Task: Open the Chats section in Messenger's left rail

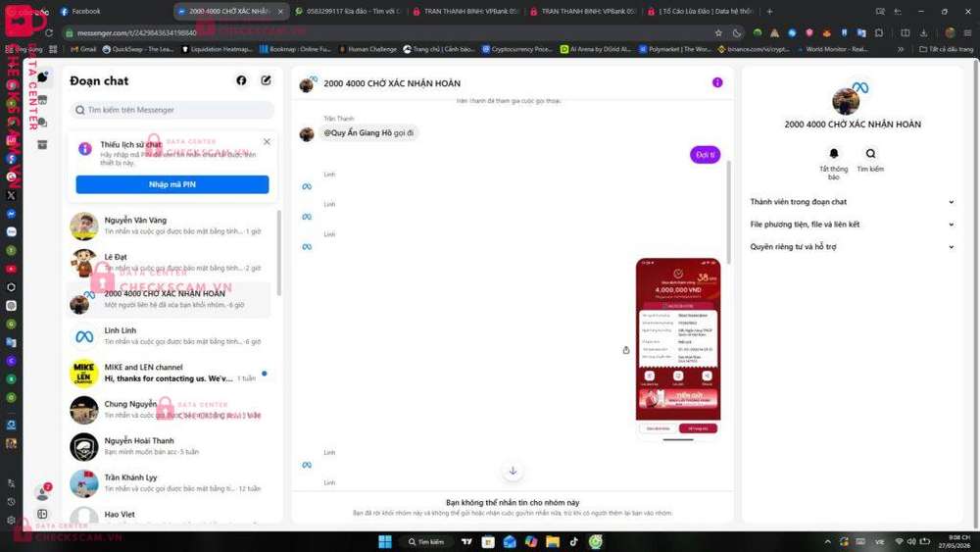Action: pyautogui.click(x=42, y=77)
